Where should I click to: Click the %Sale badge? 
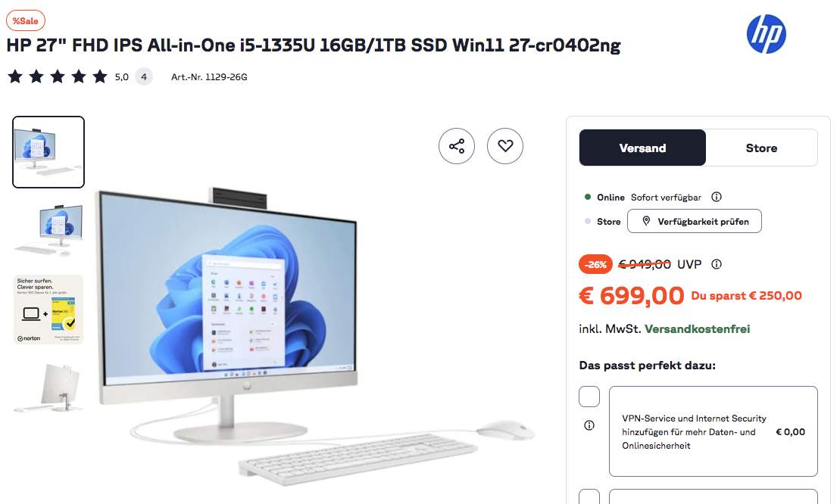pyautogui.click(x=26, y=21)
